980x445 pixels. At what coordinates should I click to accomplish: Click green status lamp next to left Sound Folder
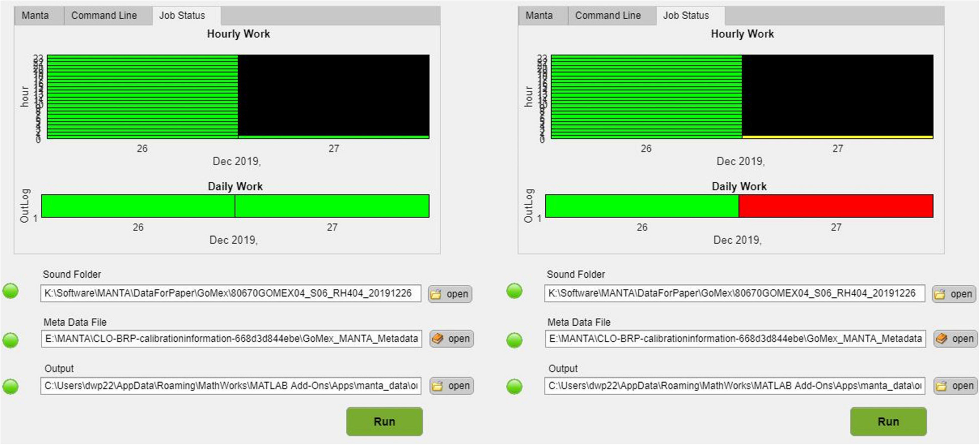point(11,291)
